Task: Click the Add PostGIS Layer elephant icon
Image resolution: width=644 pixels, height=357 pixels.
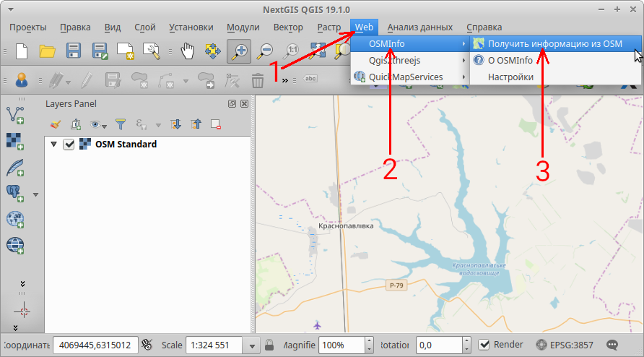Action: pos(15,193)
